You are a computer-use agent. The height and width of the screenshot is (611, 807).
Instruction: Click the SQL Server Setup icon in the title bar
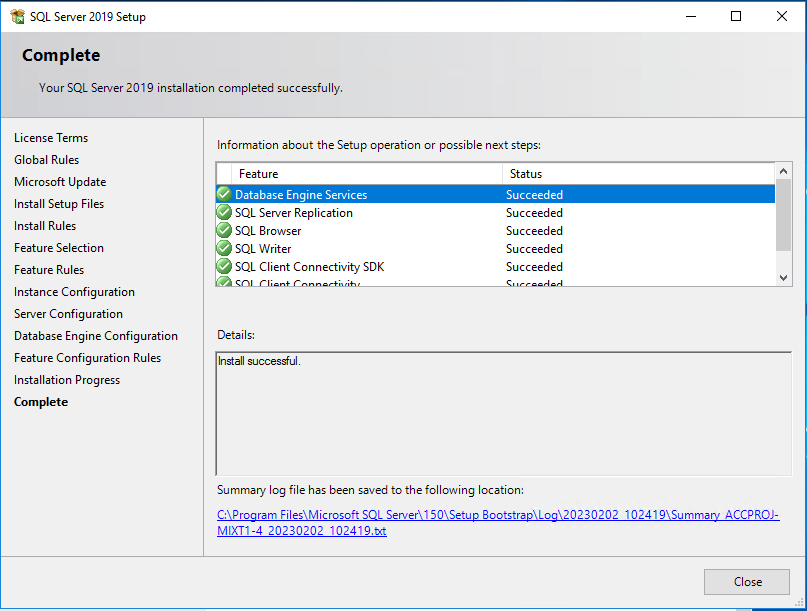tap(16, 16)
